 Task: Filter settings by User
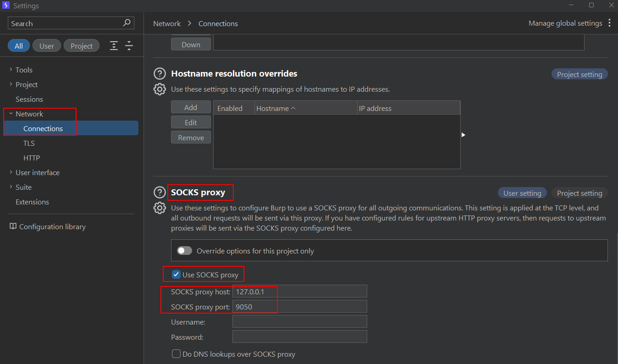47,46
